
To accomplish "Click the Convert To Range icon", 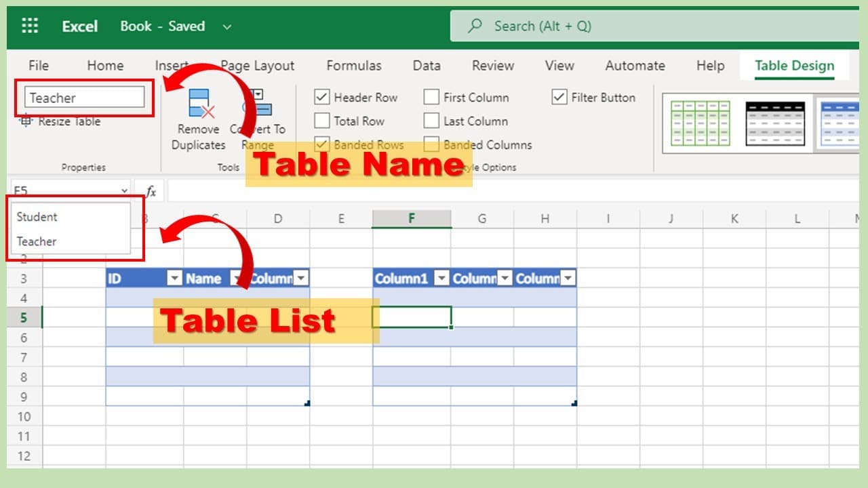I will click(258, 104).
